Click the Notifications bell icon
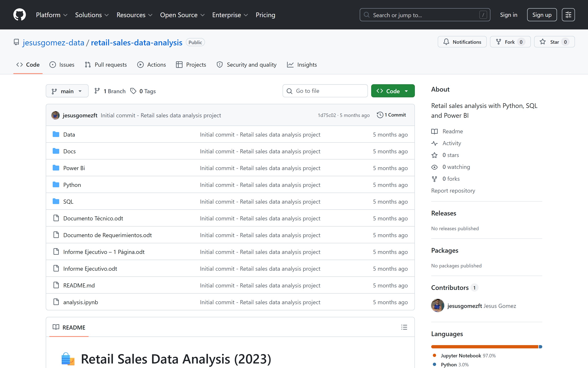This screenshot has height=368, width=588. (446, 42)
